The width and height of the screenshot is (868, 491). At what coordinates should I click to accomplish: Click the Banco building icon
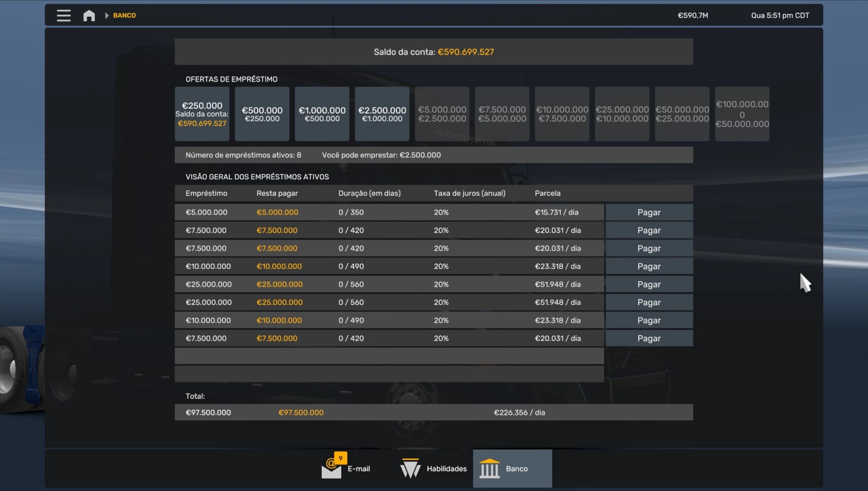489,468
